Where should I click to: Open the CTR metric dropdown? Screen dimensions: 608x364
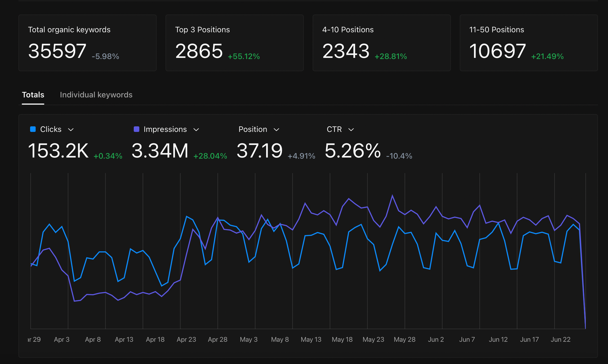pyautogui.click(x=351, y=129)
